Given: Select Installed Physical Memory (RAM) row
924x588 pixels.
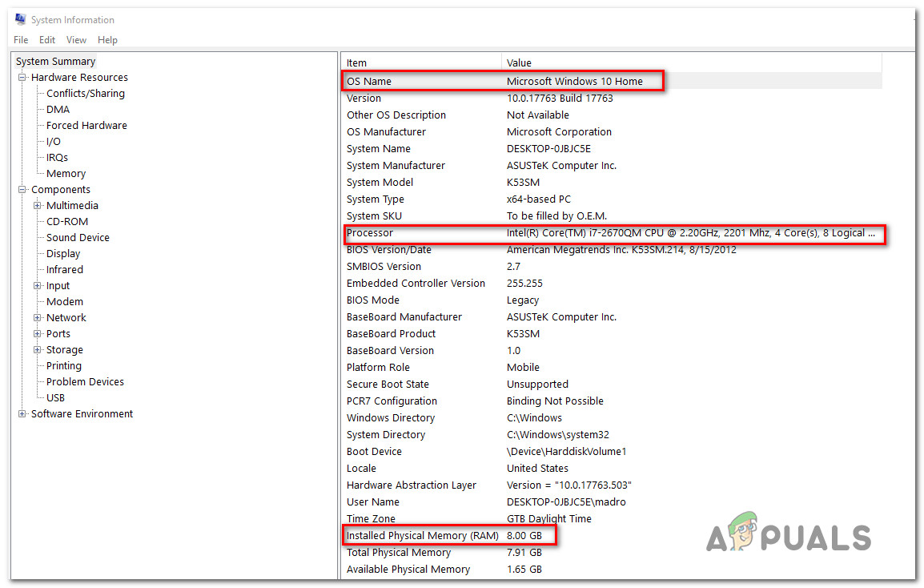Looking at the screenshot, I should pyautogui.click(x=612, y=535).
